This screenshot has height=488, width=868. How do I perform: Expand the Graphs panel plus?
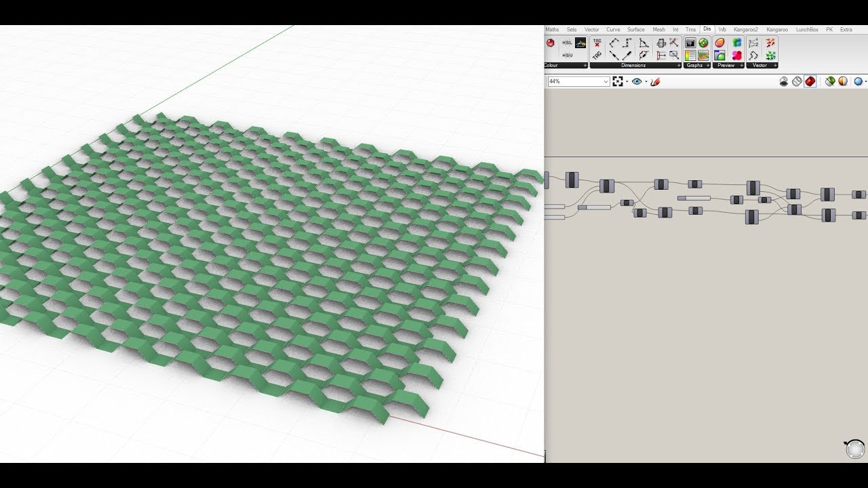coord(707,66)
